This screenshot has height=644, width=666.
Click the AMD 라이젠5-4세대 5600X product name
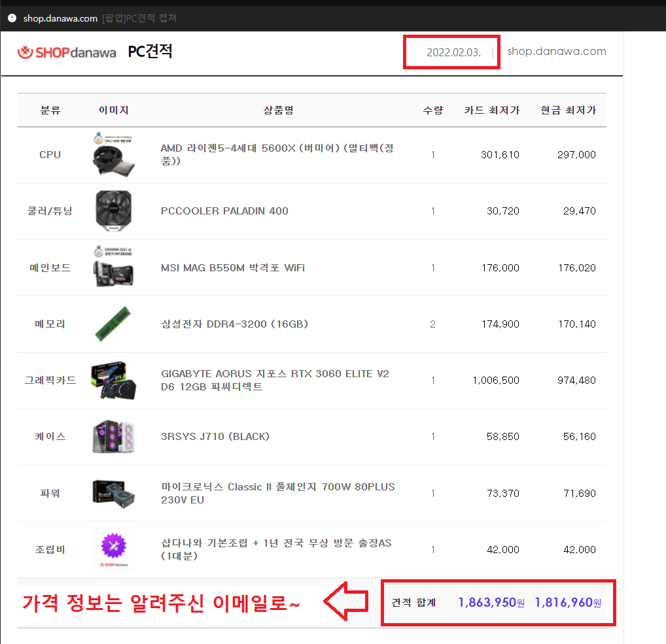click(277, 154)
